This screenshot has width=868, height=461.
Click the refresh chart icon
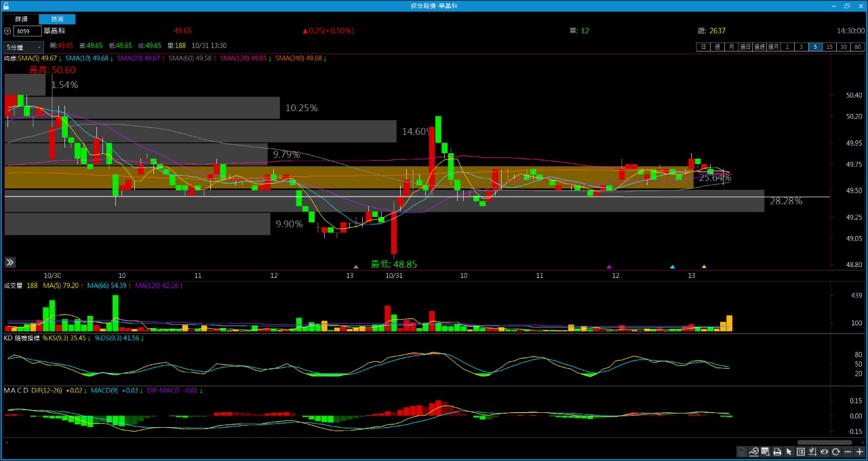point(835,452)
